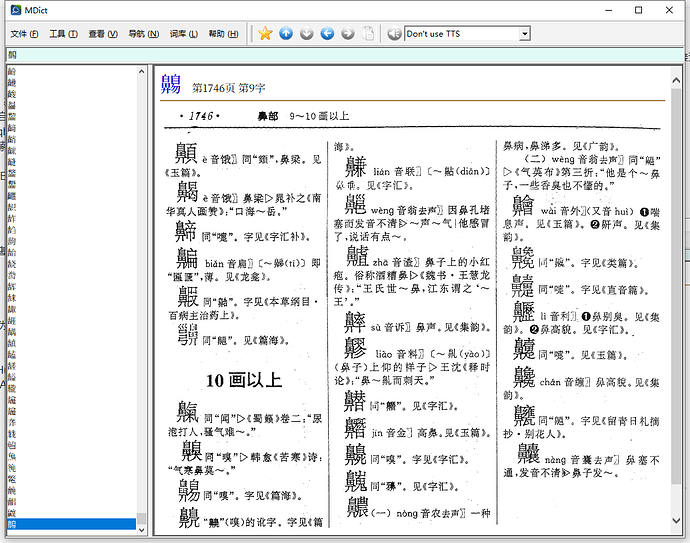Click dictionary content scrollbar up arrow
Viewport: 690px width, 543px height.
676,80
